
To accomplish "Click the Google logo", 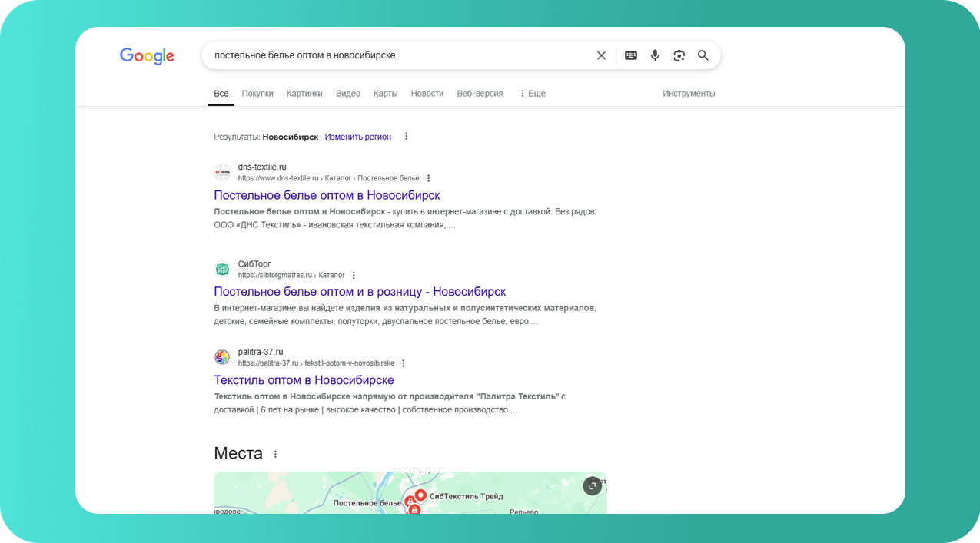I will (147, 56).
